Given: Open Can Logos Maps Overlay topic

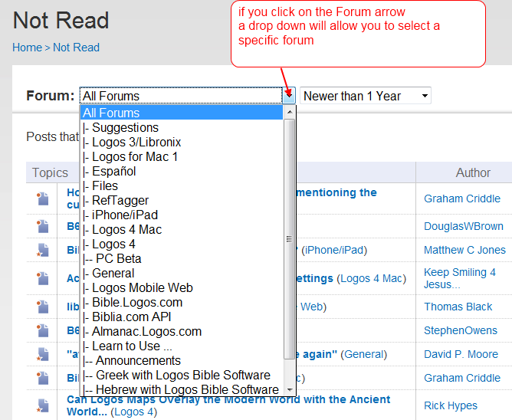Looking at the screenshot, I should click(x=228, y=405).
